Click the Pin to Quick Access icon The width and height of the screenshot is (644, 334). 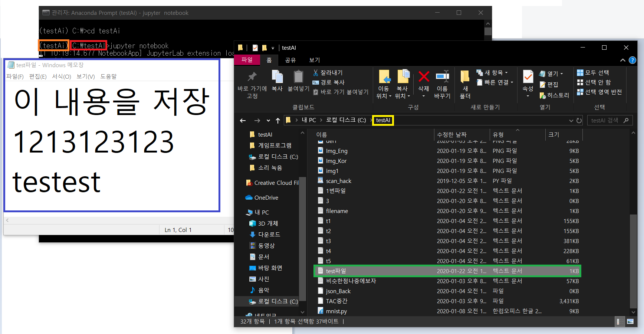(252, 77)
